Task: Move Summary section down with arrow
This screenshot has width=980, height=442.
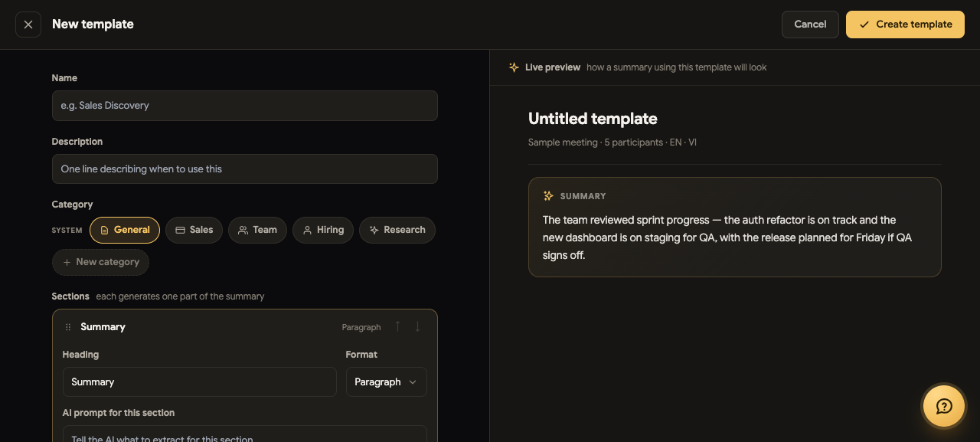Action: click(x=417, y=327)
